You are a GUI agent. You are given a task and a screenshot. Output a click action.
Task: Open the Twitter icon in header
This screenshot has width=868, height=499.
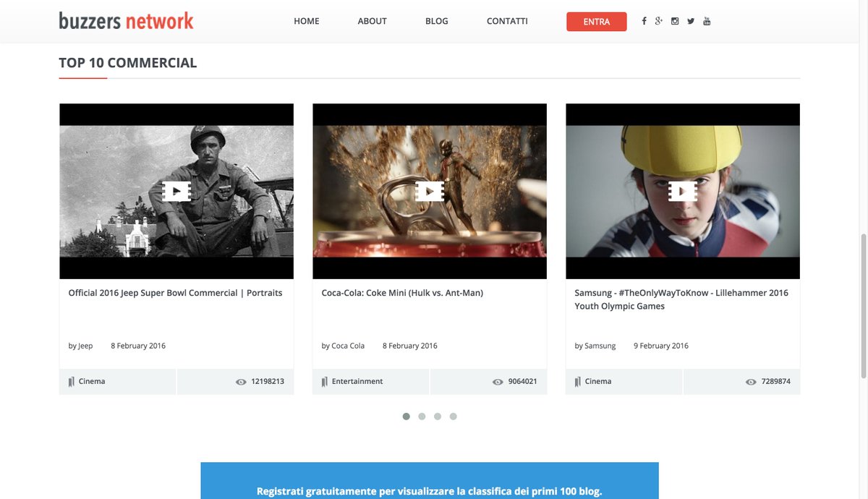[691, 21]
